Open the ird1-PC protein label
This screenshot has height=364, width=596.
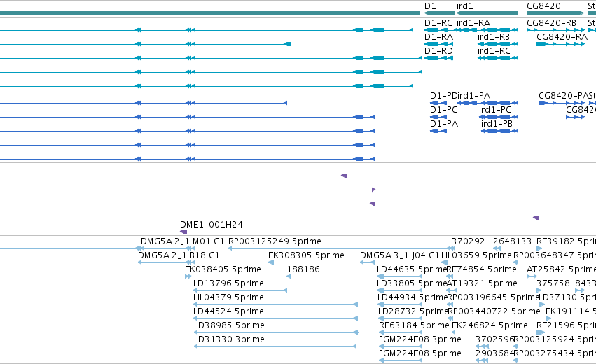click(495, 110)
